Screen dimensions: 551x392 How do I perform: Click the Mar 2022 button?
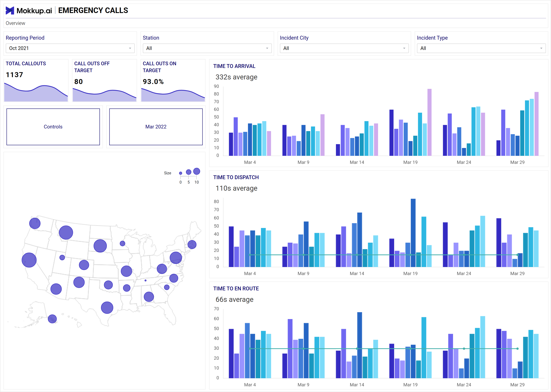(156, 127)
